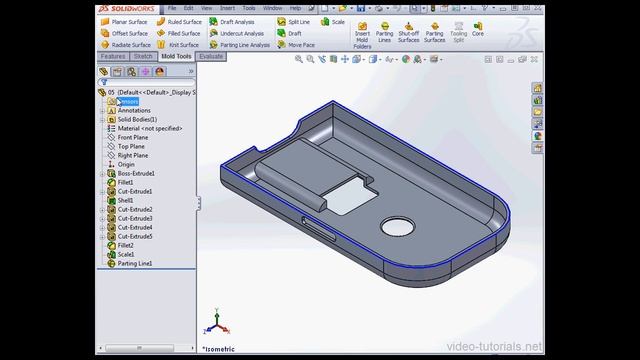Switch to the Features tab
Image resolution: width=640 pixels, height=360 pixels.
click(x=113, y=56)
